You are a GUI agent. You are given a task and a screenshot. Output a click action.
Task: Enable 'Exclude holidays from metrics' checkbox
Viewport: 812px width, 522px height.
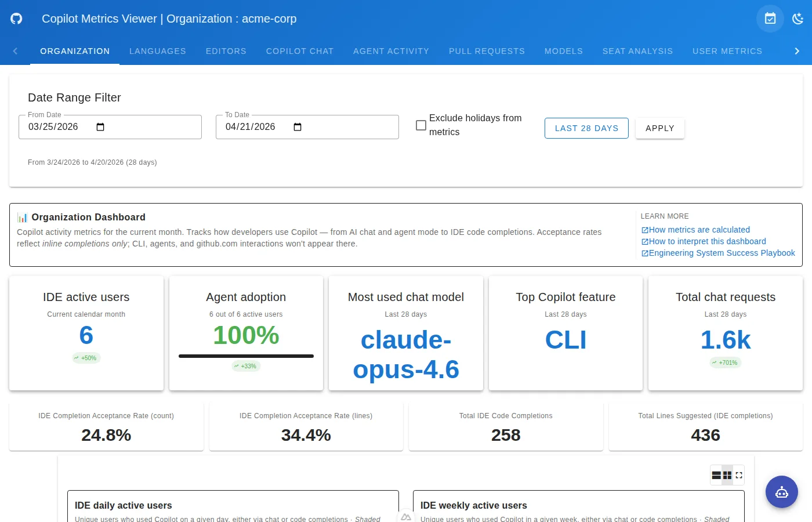(x=421, y=125)
